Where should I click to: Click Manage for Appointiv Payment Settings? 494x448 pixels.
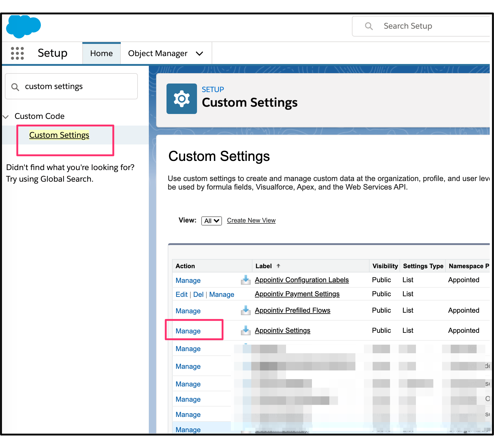point(222,294)
